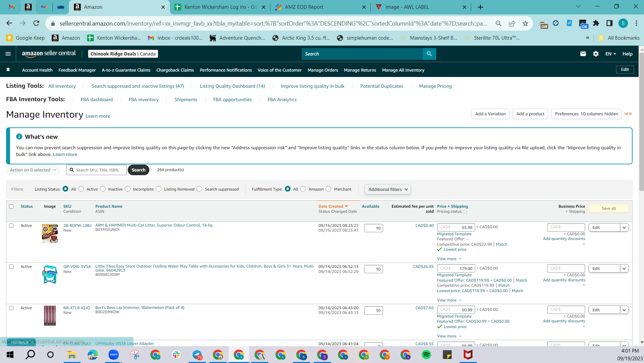Open the FBA dashboard link
Screen dimensions: 644x363
click(97, 99)
